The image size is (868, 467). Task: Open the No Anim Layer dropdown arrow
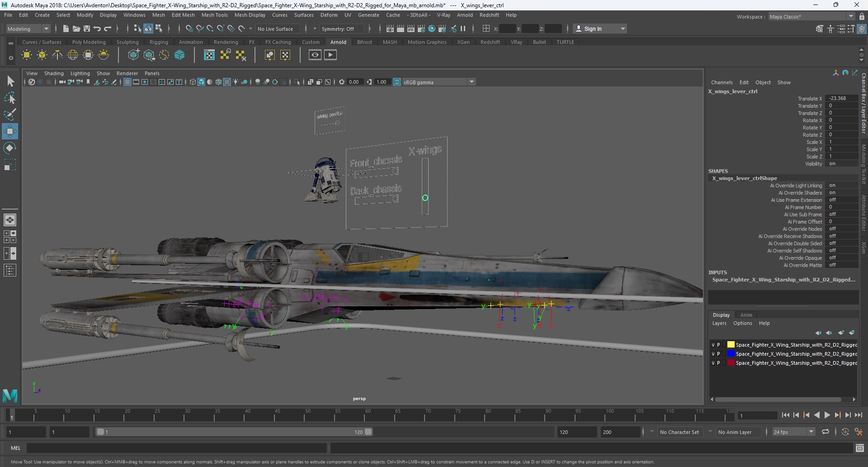710,432
